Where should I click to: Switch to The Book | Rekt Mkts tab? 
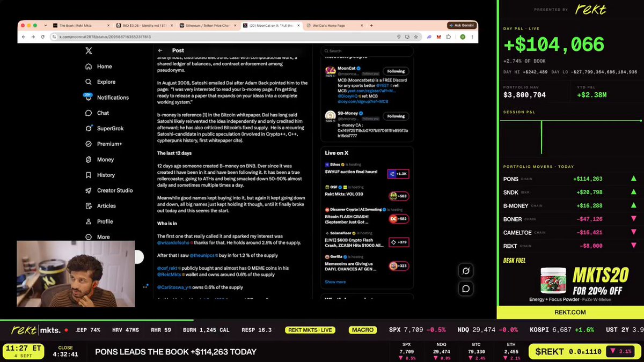82,25
